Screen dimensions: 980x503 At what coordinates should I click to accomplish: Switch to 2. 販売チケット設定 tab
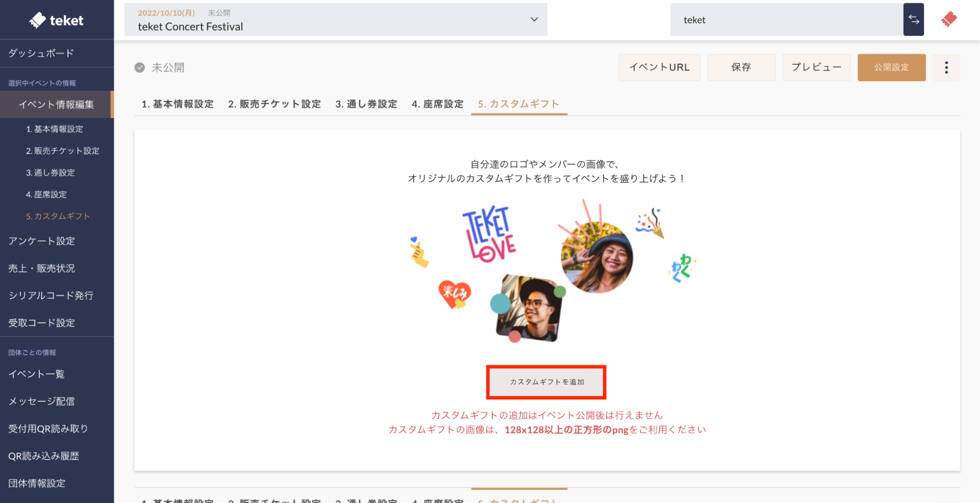tap(274, 104)
